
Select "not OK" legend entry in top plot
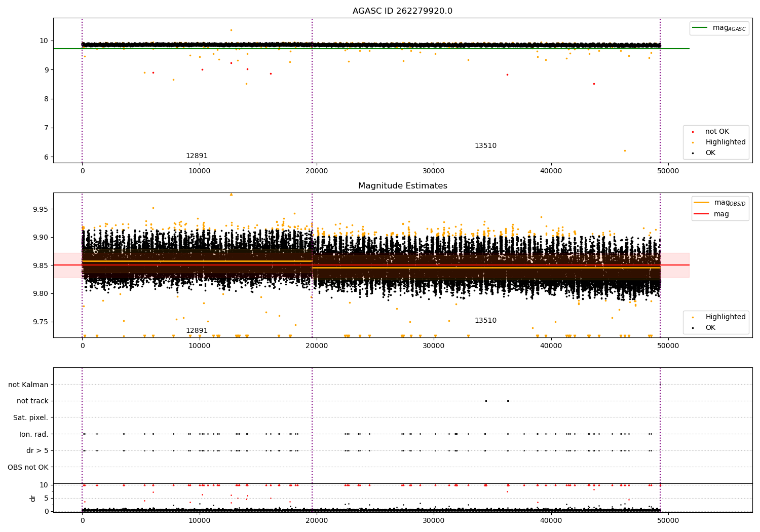[x=717, y=132]
